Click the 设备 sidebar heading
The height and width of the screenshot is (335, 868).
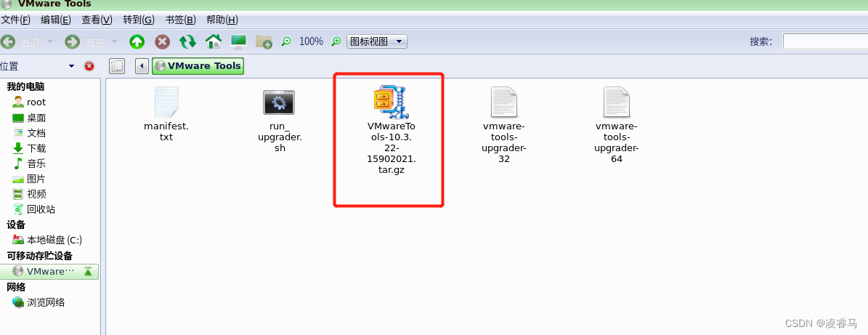pyautogui.click(x=16, y=225)
